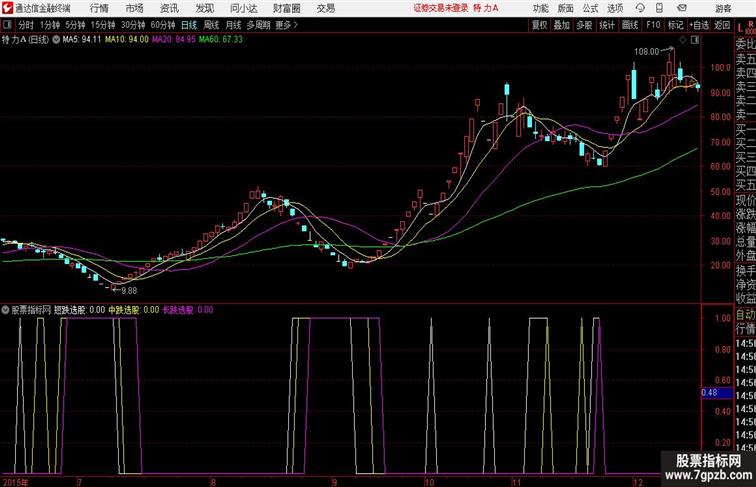
Task: Click the 游客 guest account label
Action: coord(723,8)
